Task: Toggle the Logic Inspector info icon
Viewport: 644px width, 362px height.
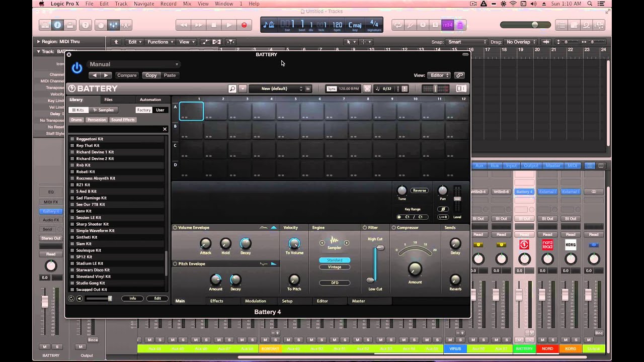Action: point(57,25)
